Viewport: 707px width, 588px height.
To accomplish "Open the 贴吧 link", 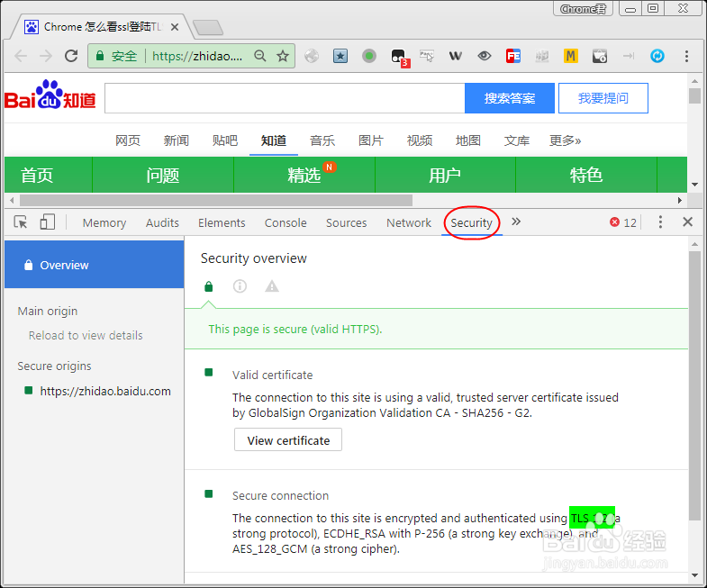I will [225, 140].
